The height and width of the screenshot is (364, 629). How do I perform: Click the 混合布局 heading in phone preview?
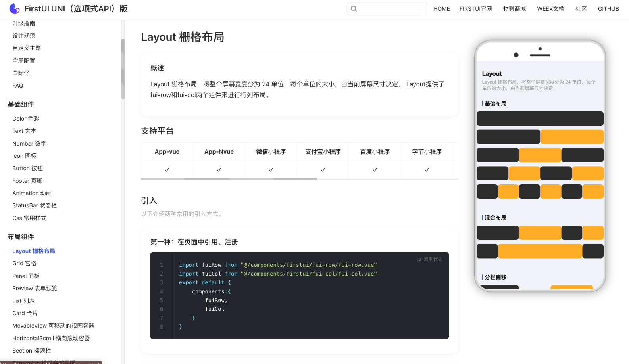pyautogui.click(x=495, y=218)
